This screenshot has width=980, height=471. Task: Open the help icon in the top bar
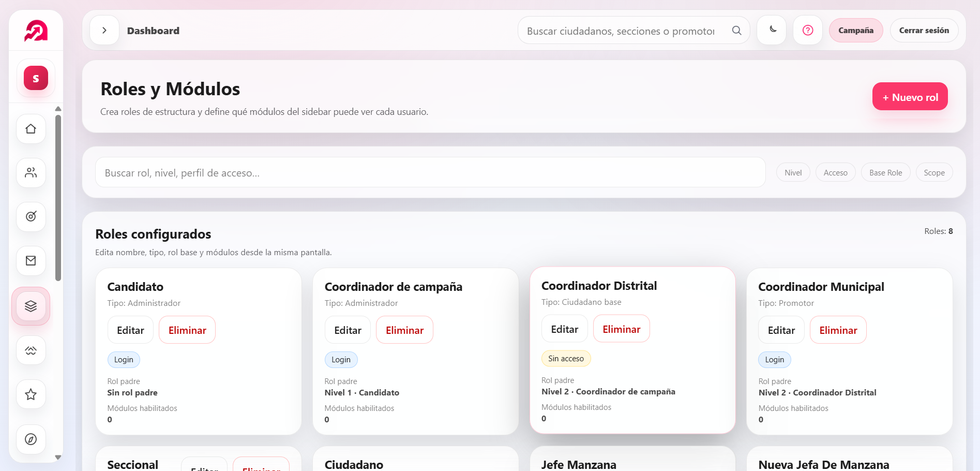click(807, 30)
